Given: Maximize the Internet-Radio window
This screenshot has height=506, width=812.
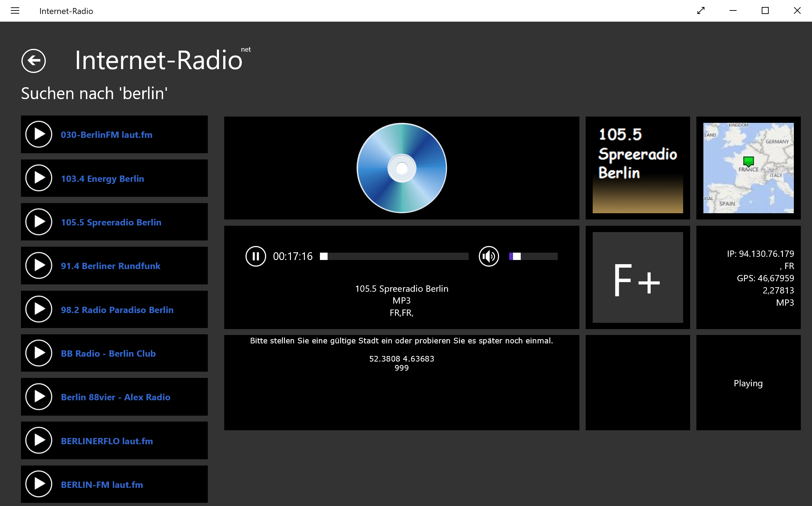Looking at the screenshot, I should (x=765, y=11).
